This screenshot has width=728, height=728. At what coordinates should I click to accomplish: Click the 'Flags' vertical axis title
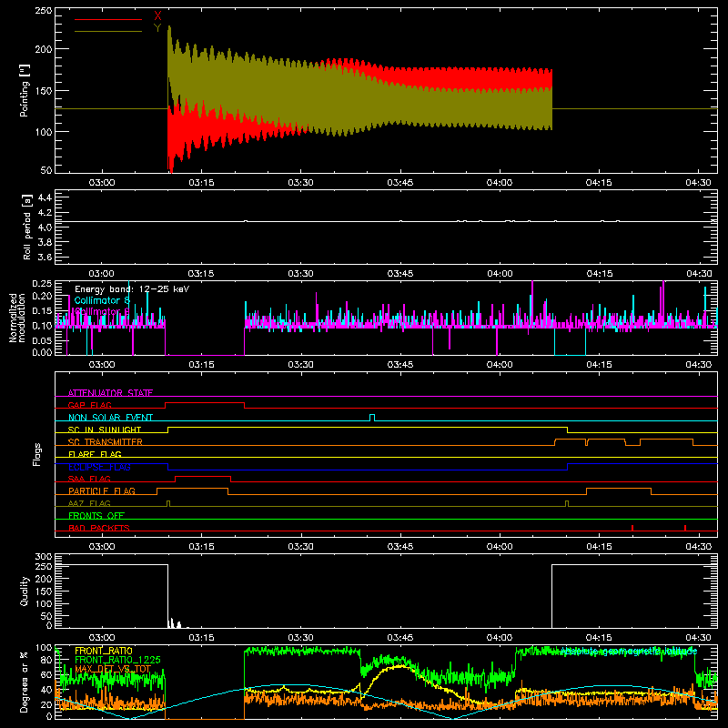click(37, 454)
